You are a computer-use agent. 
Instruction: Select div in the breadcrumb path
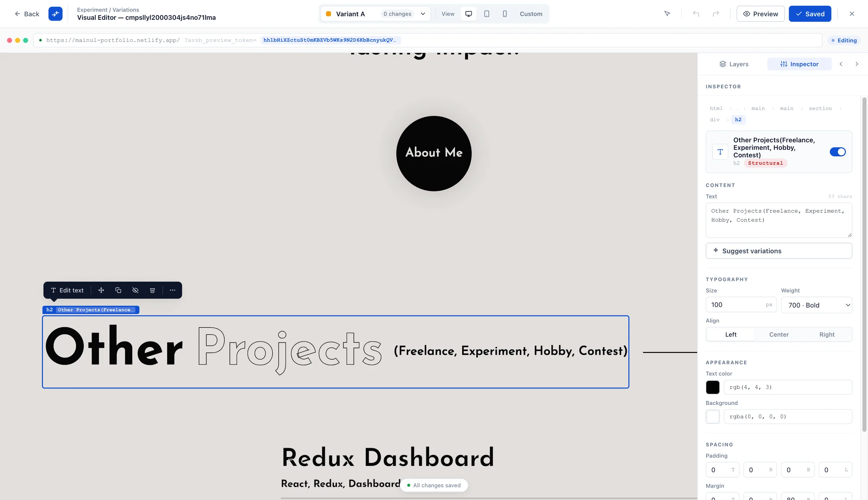point(714,120)
